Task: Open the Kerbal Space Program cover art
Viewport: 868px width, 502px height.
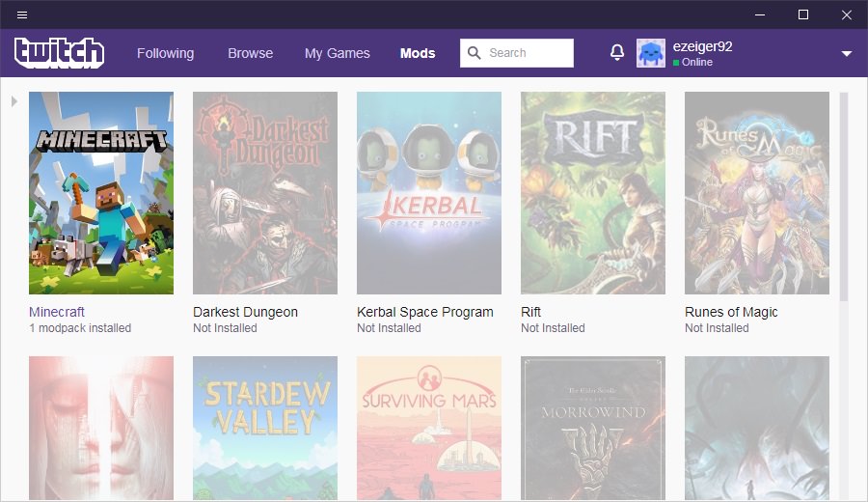Action: point(429,193)
